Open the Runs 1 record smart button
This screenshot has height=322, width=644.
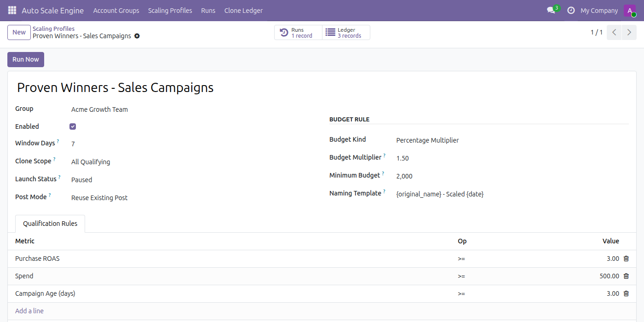tap(299, 33)
